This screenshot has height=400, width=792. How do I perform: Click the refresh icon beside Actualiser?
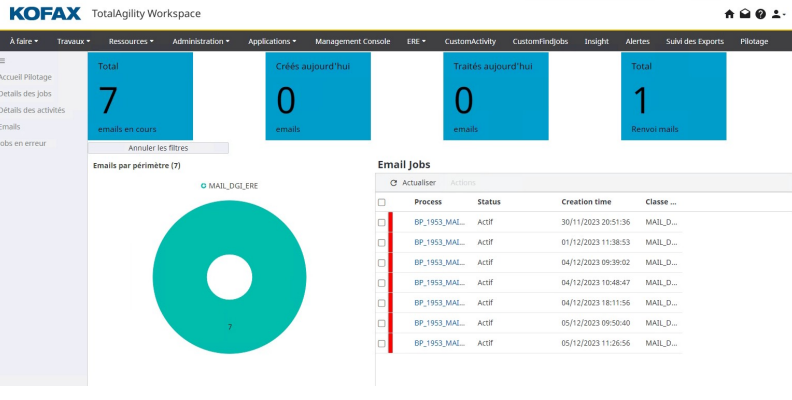pyautogui.click(x=393, y=183)
